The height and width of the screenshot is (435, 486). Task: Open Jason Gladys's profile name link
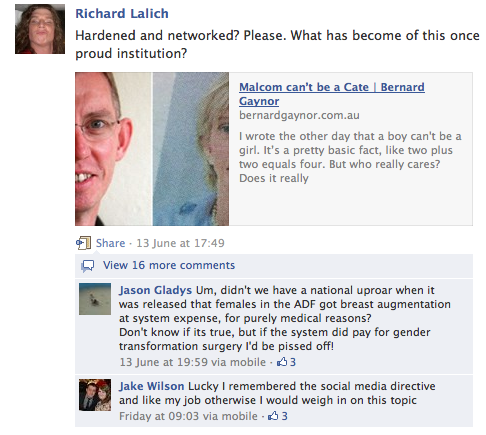[155, 290]
